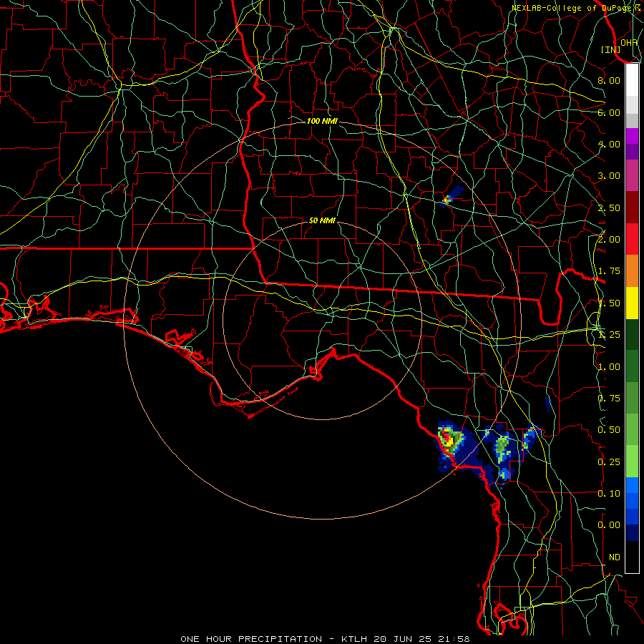Click the 1.50 legend value
644x644 pixels.
point(609,303)
